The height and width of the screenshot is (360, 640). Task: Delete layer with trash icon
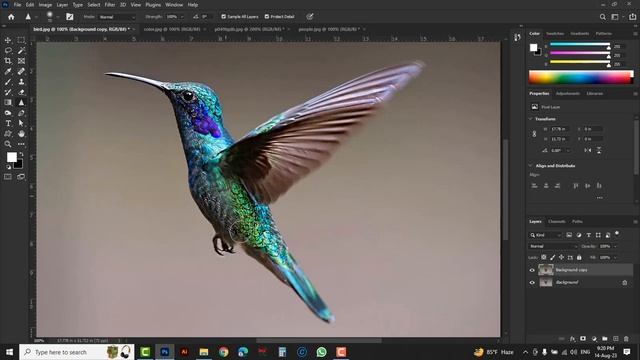pyautogui.click(x=626, y=339)
